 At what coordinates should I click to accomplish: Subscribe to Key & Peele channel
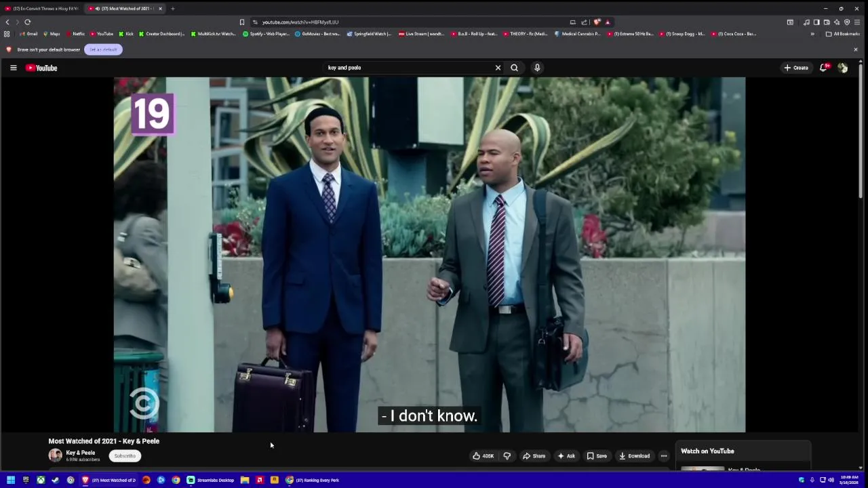point(125,456)
